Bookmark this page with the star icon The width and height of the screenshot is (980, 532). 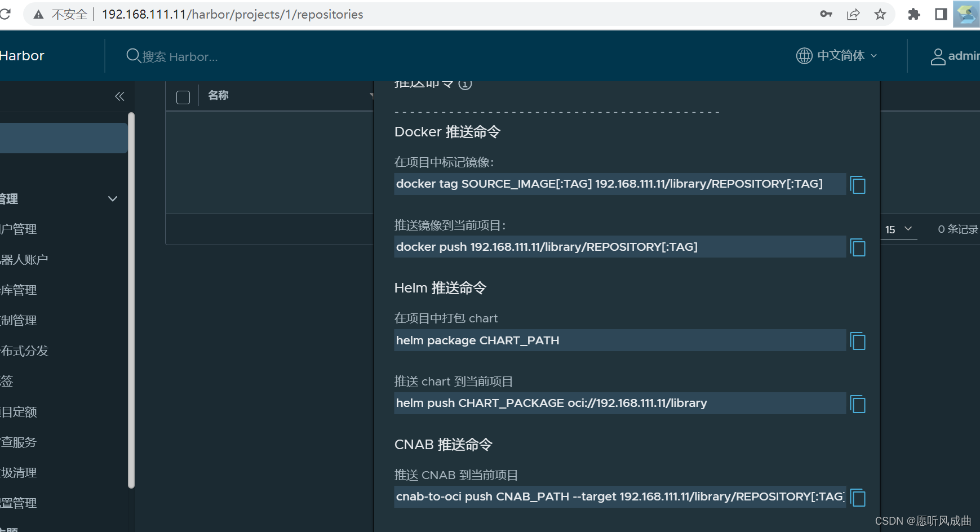[880, 14]
